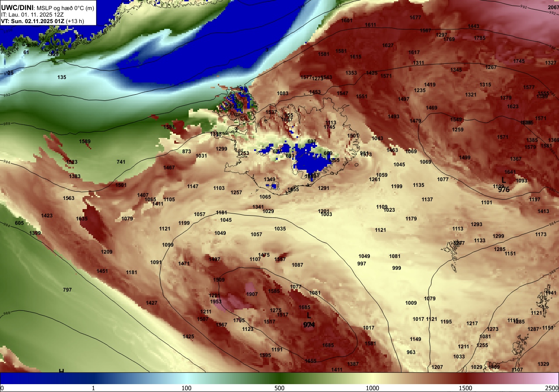559x392 pixels.
Task: Click the 1123 height value
Action: click(248, 329)
